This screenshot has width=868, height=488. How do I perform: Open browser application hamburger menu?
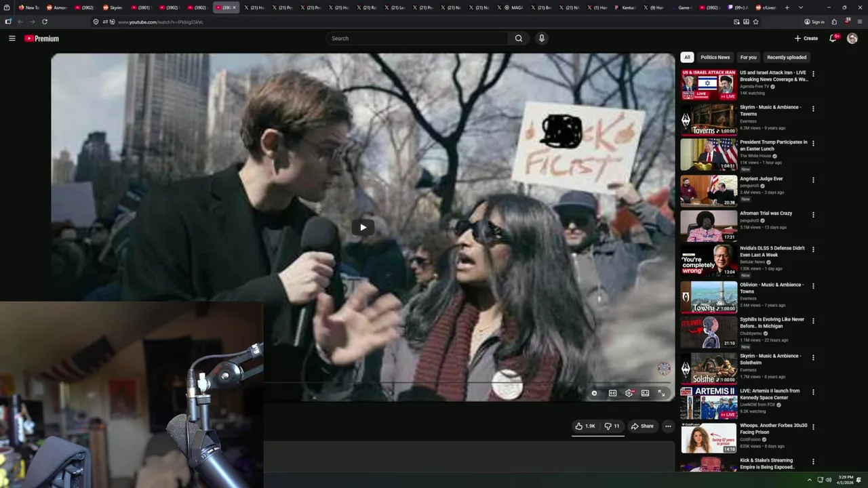tap(860, 22)
